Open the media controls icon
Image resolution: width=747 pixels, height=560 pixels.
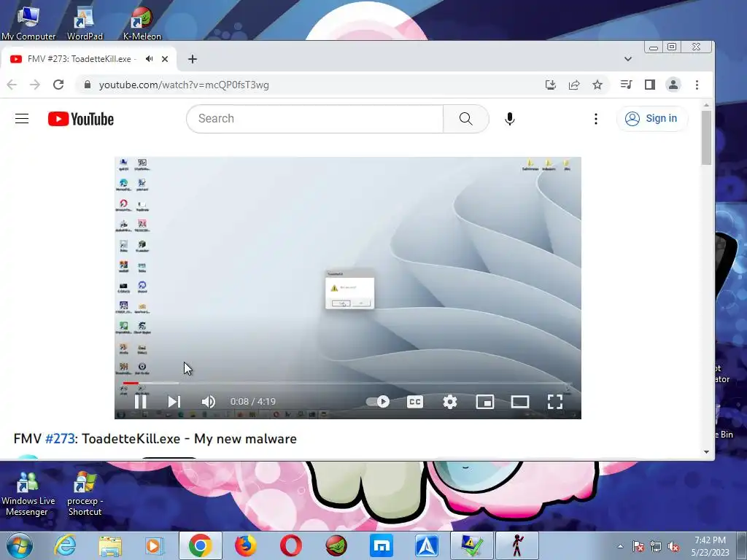point(626,85)
